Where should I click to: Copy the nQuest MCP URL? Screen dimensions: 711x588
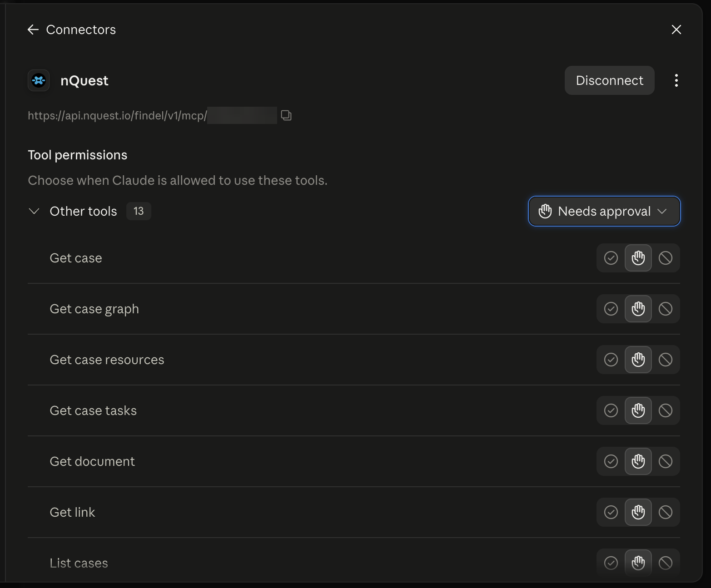pyautogui.click(x=286, y=115)
